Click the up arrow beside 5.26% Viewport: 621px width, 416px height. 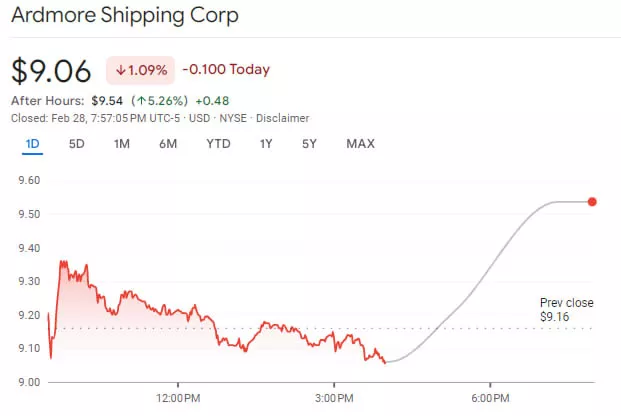[144, 100]
